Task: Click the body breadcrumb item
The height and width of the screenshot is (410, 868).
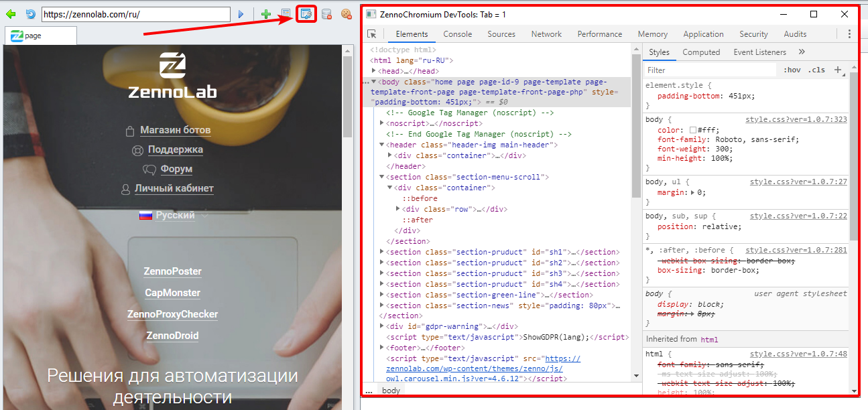Action: [391, 391]
